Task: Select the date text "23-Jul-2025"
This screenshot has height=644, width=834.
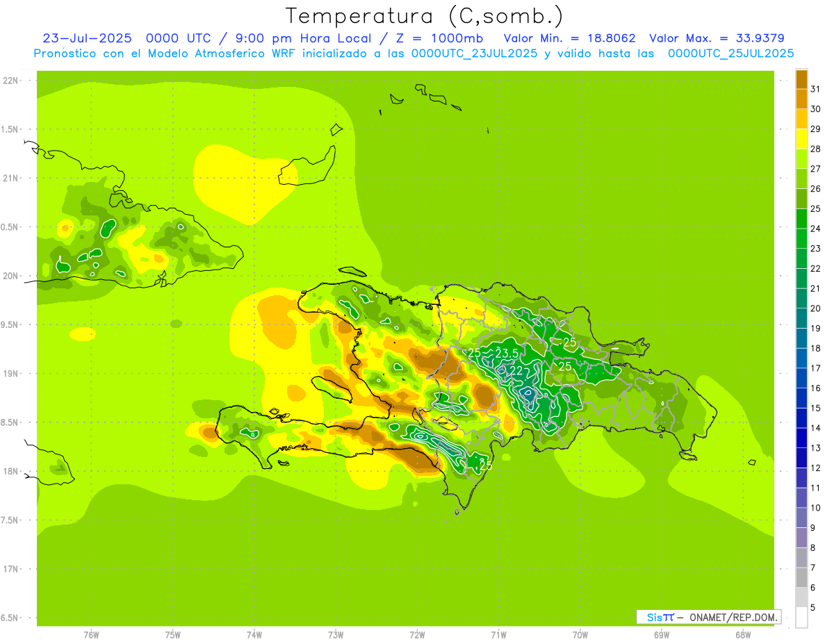Action: (x=87, y=38)
